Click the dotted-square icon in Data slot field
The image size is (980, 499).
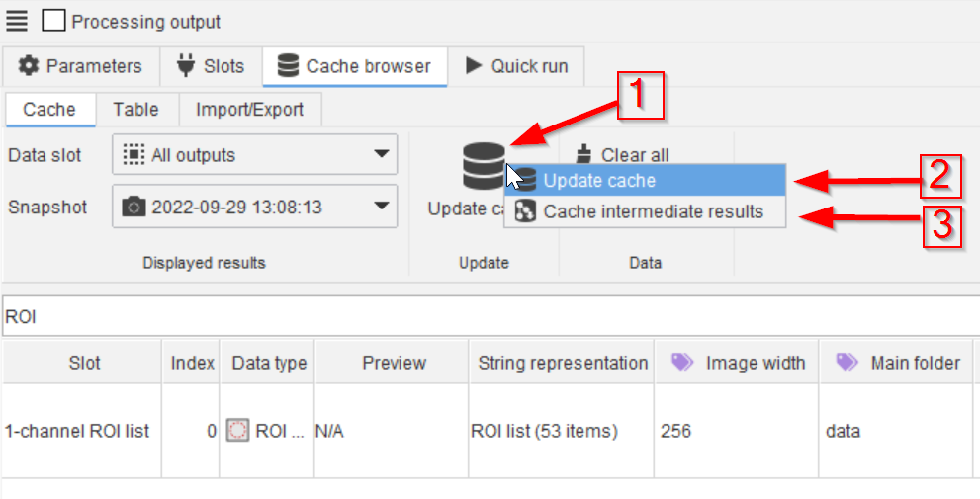coord(134,154)
